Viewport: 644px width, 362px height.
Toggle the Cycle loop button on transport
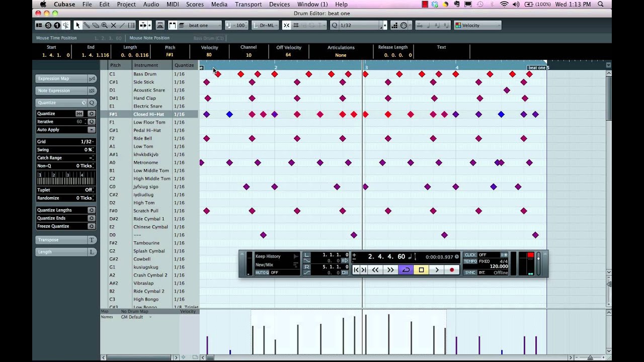pyautogui.click(x=406, y=270)
